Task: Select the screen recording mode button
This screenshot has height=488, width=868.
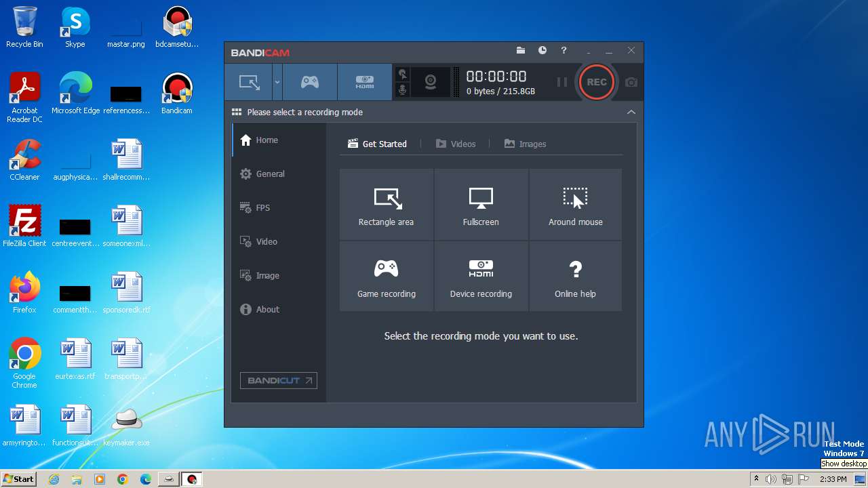Action: coord(249,82)
